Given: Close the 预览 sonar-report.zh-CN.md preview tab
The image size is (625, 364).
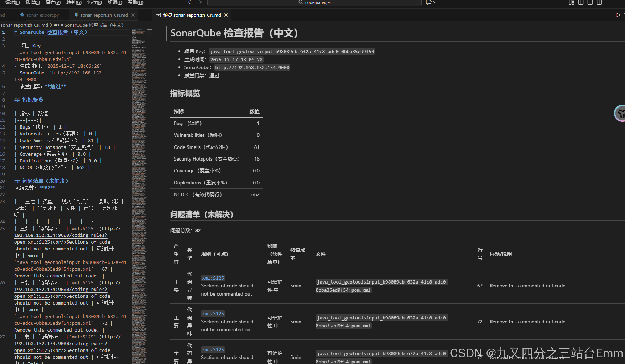Looking at the screenshot, I should pyautogui.click(x=226, y=15).
